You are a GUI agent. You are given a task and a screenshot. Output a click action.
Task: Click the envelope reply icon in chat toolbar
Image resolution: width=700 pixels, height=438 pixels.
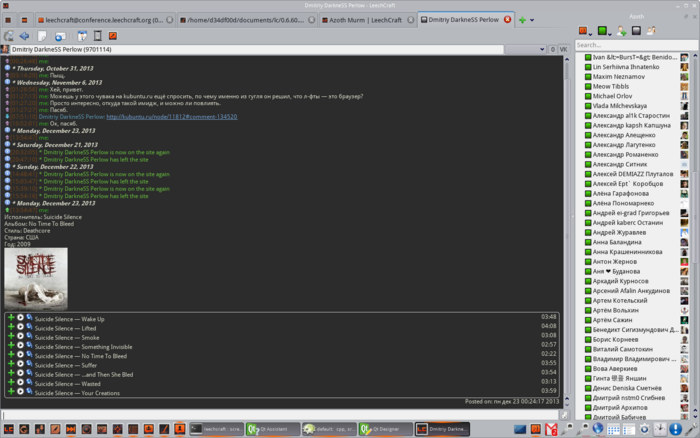tap(60, 36)
